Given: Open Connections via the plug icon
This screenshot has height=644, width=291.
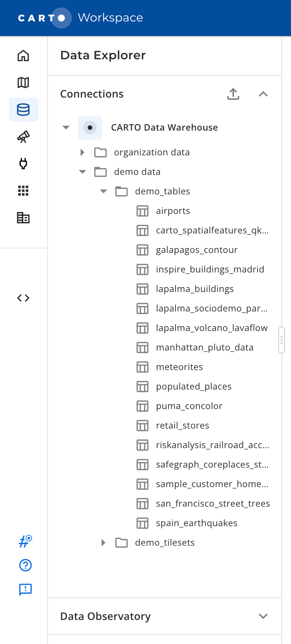Looking at the screenshot, I should [23, 164].
